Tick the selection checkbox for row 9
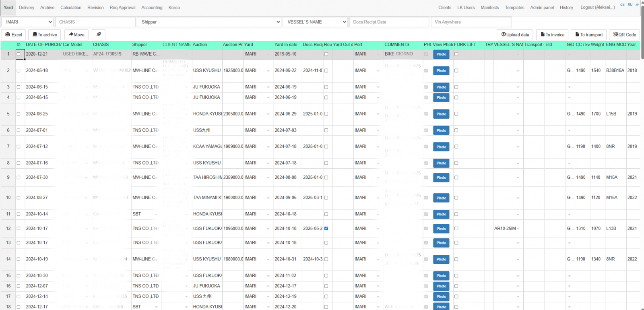644x310 pixels. coord(19,178)
